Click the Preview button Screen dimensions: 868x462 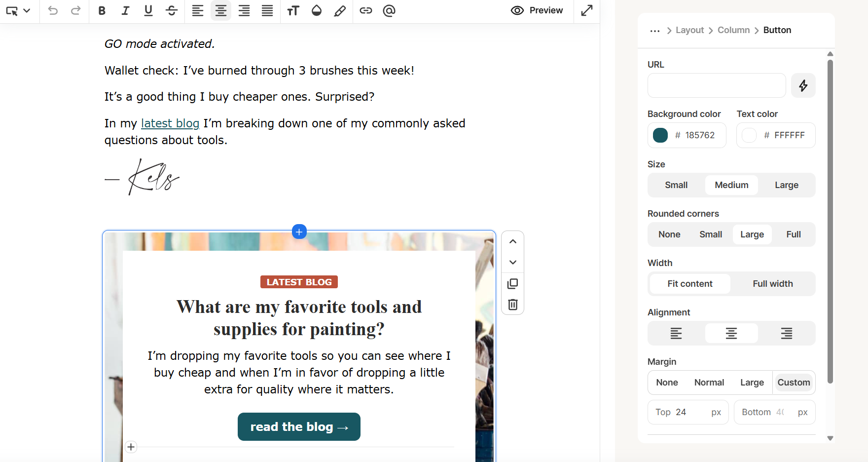[x=537, y=10]
